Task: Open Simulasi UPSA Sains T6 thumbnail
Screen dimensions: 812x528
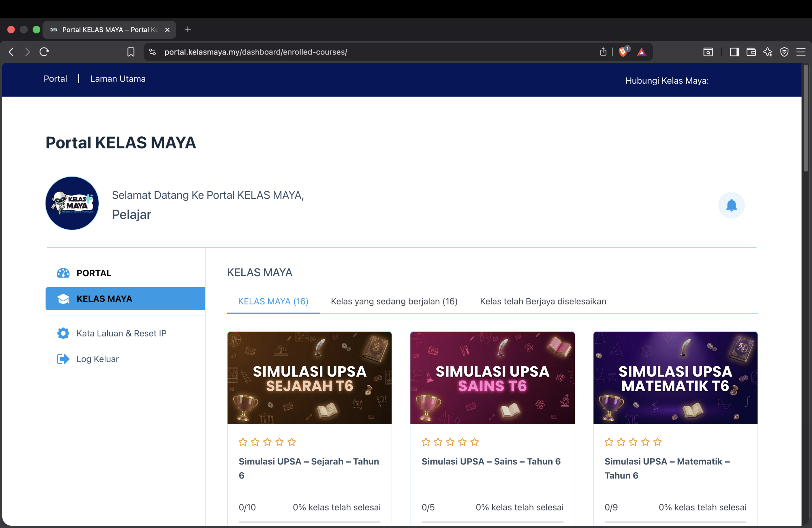Action: pyautogui.click(x=492, y=378)
